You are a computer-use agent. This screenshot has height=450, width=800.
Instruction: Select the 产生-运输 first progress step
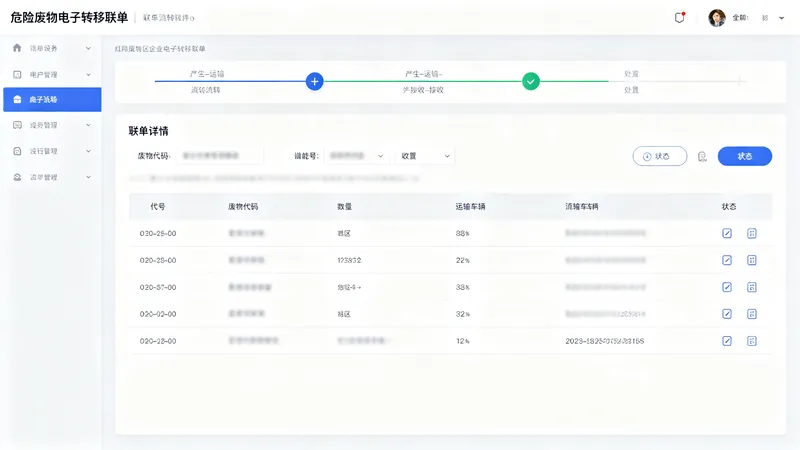point(207,74)
